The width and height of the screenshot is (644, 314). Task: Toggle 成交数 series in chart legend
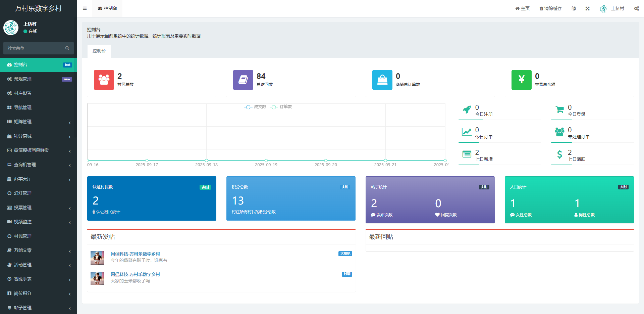pyautogui.click(x=255, y=107)
